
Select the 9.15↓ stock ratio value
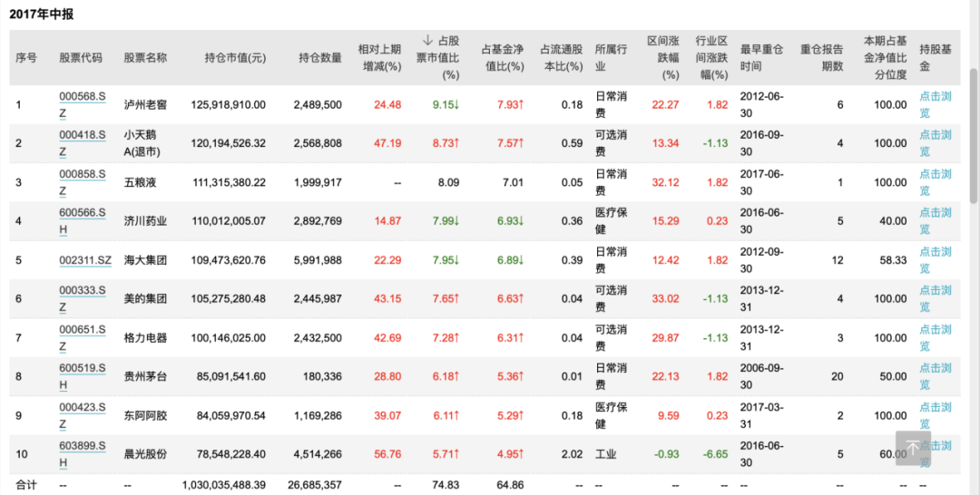click(x=446, y=104)
